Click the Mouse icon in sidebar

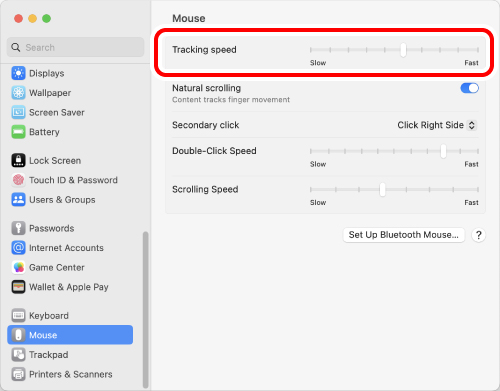click(18, 335)
